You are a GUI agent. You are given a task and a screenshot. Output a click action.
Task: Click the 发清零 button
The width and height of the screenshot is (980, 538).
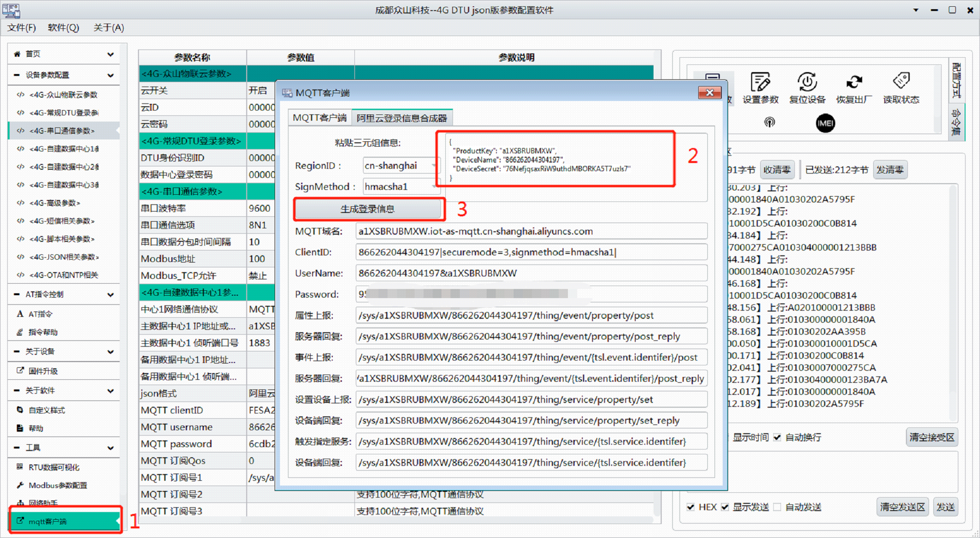[x=890, y=170]
